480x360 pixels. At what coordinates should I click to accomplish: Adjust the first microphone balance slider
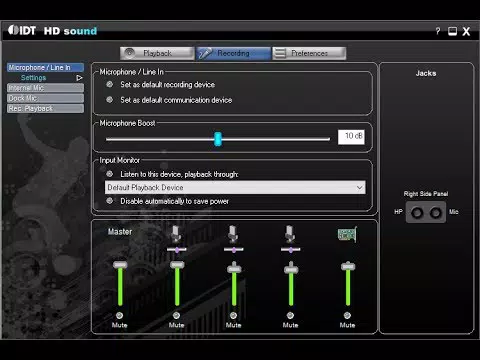point(177,249)
